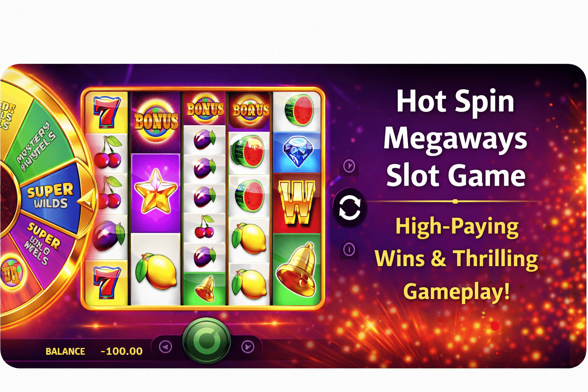Click the green spin button

(x=207, y=340)
